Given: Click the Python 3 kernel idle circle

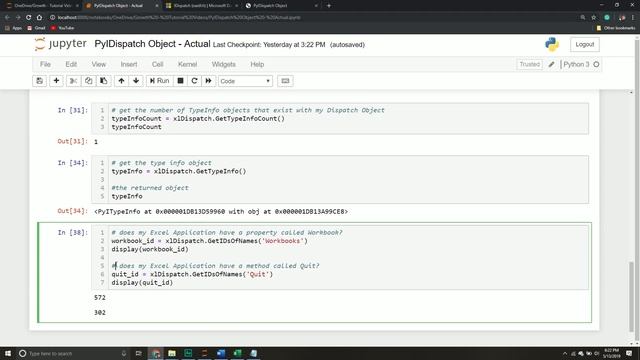Looking at the screenshot, I should coord(596,64).
